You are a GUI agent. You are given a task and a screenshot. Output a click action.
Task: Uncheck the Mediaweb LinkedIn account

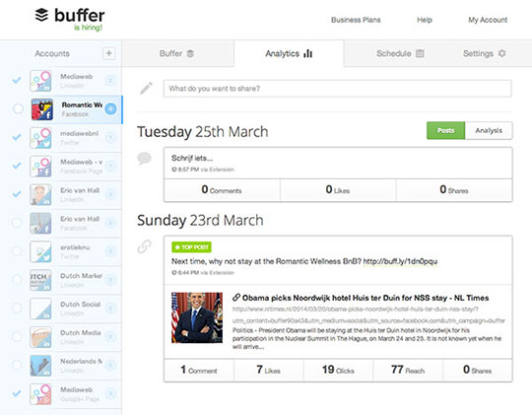point(17,81)
